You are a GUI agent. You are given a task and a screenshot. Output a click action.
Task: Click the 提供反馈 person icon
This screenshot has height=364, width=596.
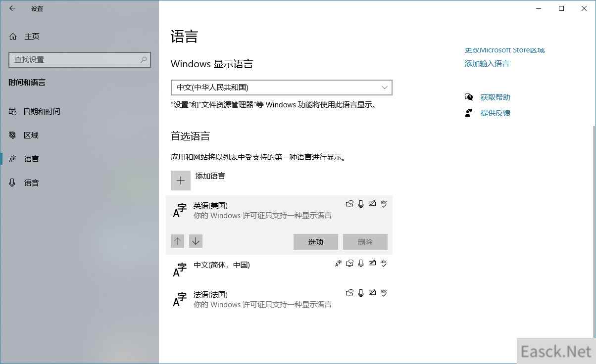(469, 113)
